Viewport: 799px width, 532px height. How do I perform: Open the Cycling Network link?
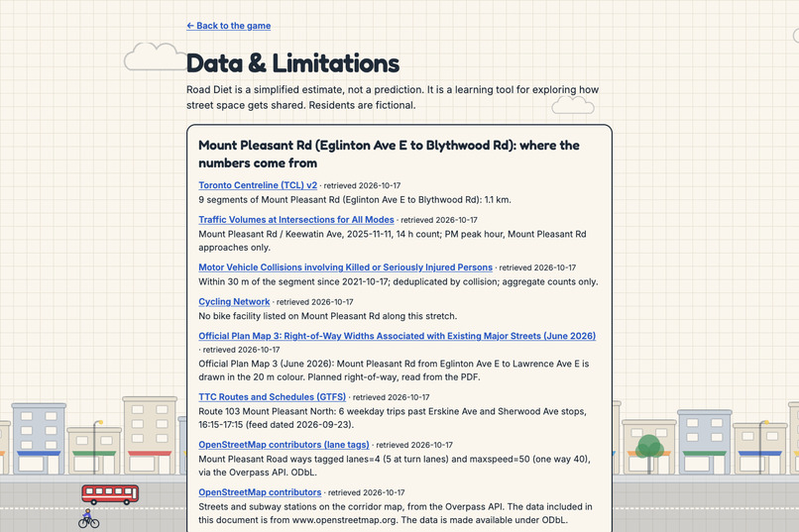(234, 301)
